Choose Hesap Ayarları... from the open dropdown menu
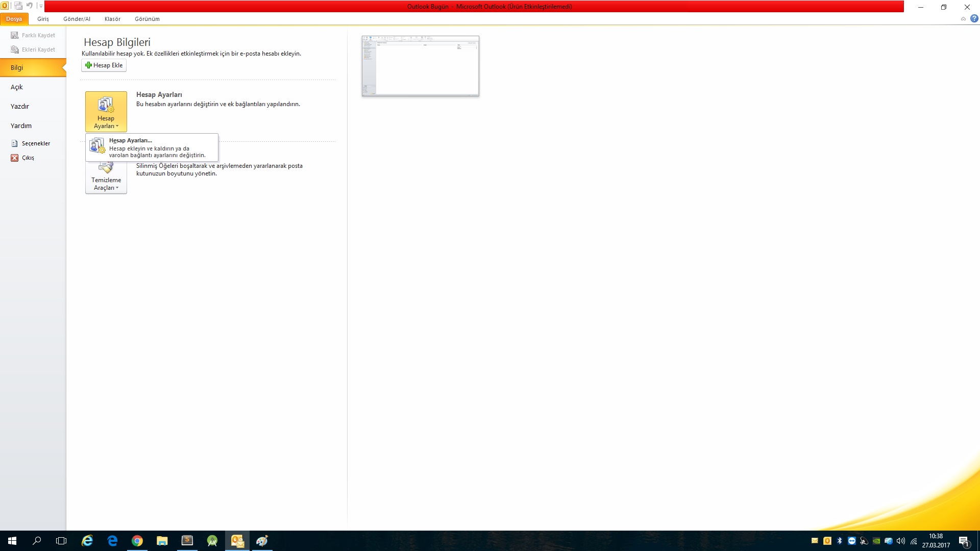The width and height of the screenshot is (980, 551). (152, 147)
